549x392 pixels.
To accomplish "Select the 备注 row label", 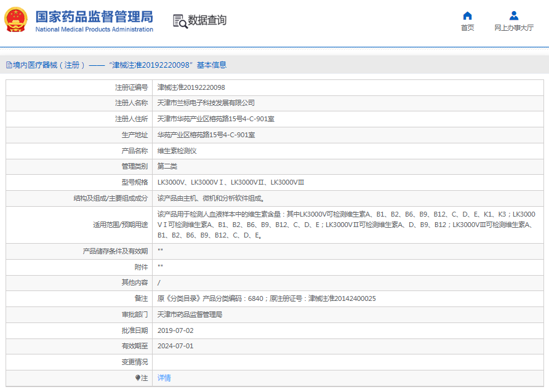I will pos(142,298).
